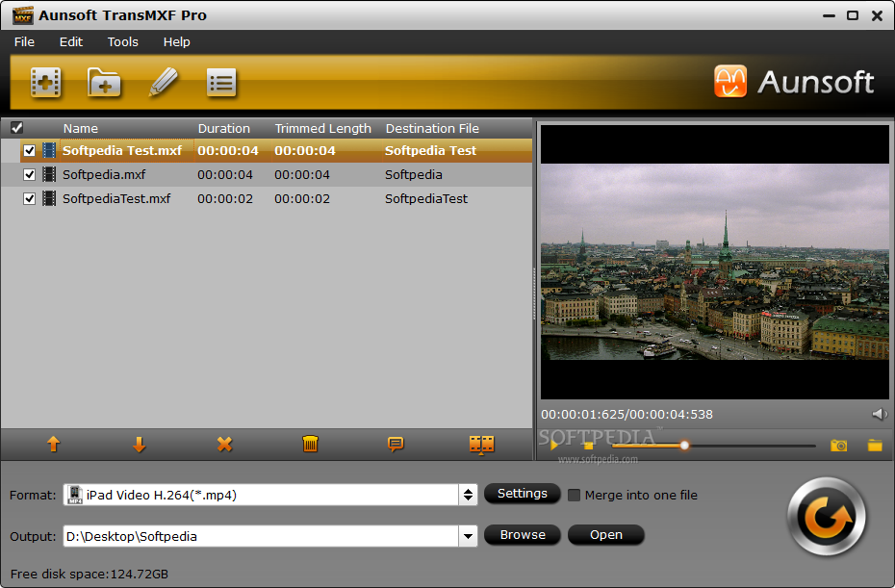This screenshot has height=588, width=895.
Task: Maximize the TransMXF Pro window
Action: click(853, 15)
